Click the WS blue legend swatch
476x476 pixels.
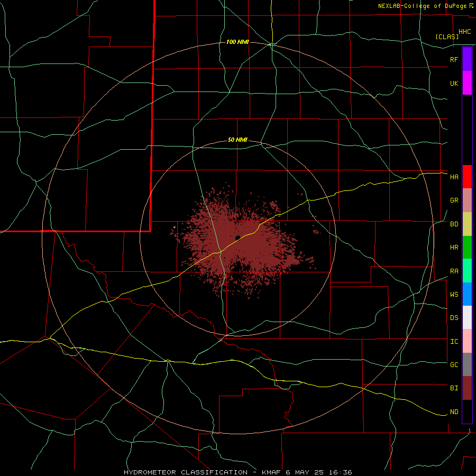(x=467, y=294)
